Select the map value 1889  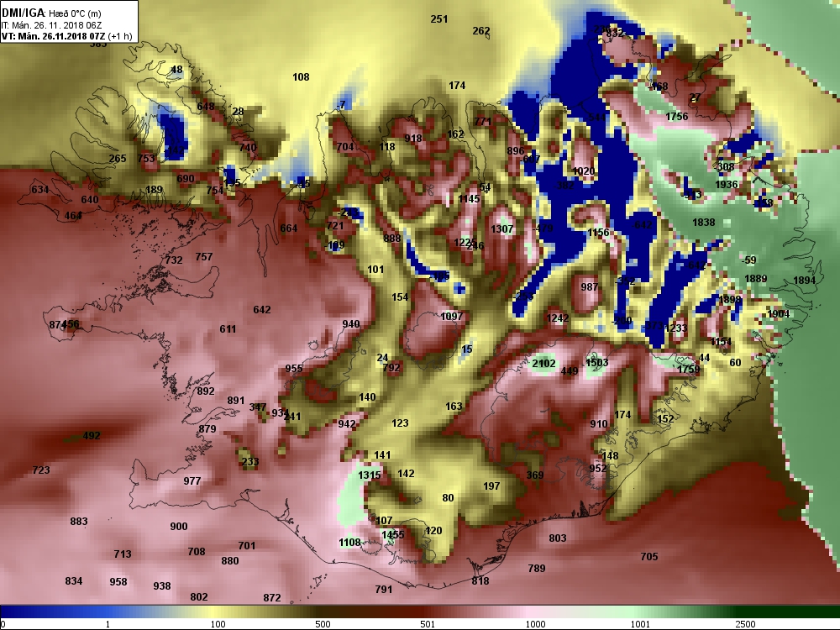pyautogui.click(x=755, y=279)
